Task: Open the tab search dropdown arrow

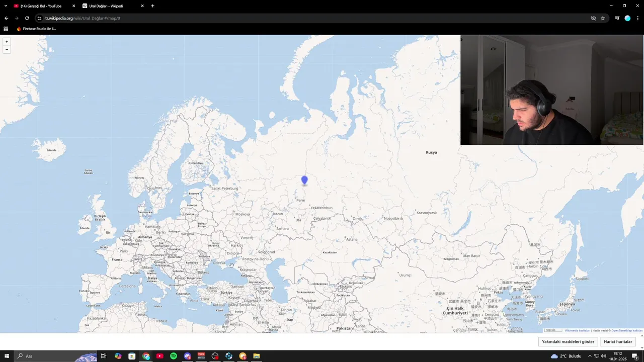Action: coord(6,6)
